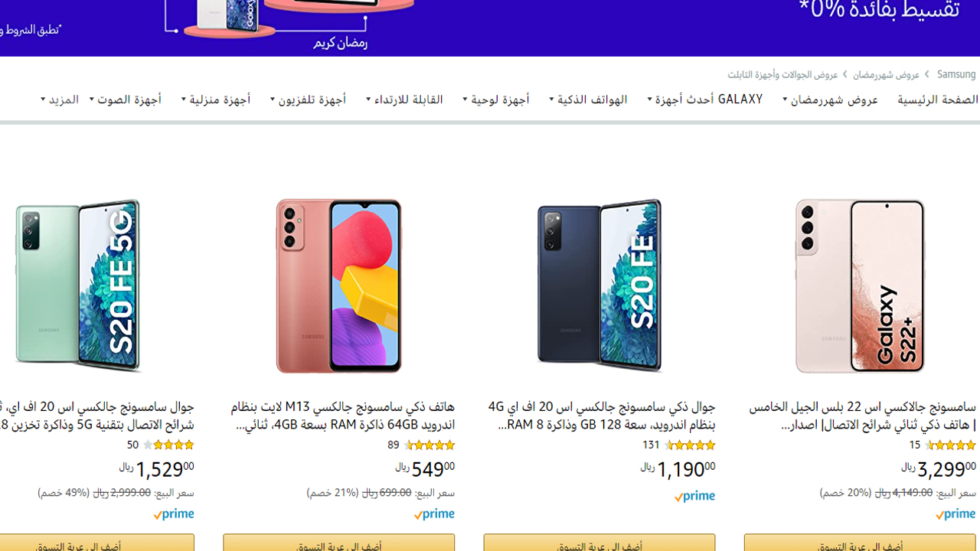Viewport: 980px width, 551px height.
Task: Click the prime logo under S20 FE 5G
Action: pos(174,515)
